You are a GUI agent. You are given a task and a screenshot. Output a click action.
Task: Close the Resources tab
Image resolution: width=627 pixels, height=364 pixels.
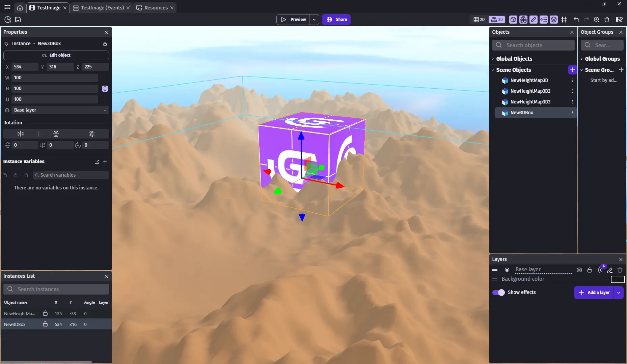pyautogui.click(x=172, y=8)
